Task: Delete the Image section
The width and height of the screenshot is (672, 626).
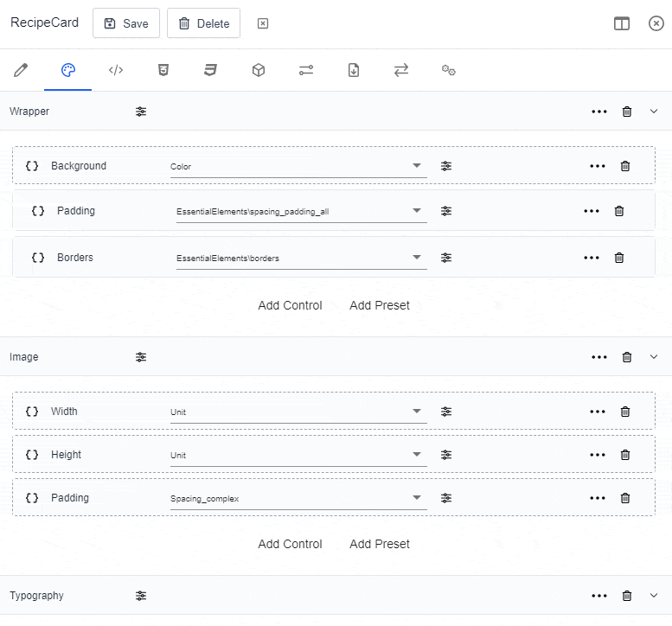Action: 627,357
